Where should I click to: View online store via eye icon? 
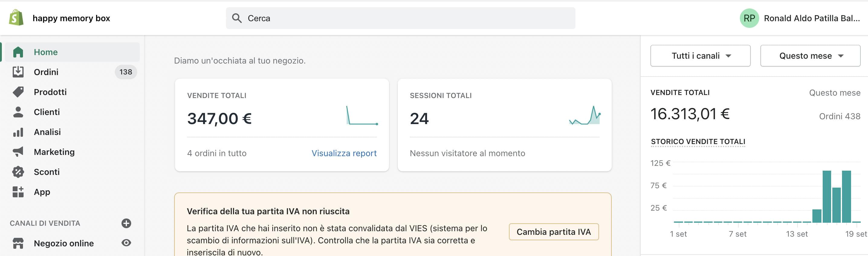[x=126, y=243]
